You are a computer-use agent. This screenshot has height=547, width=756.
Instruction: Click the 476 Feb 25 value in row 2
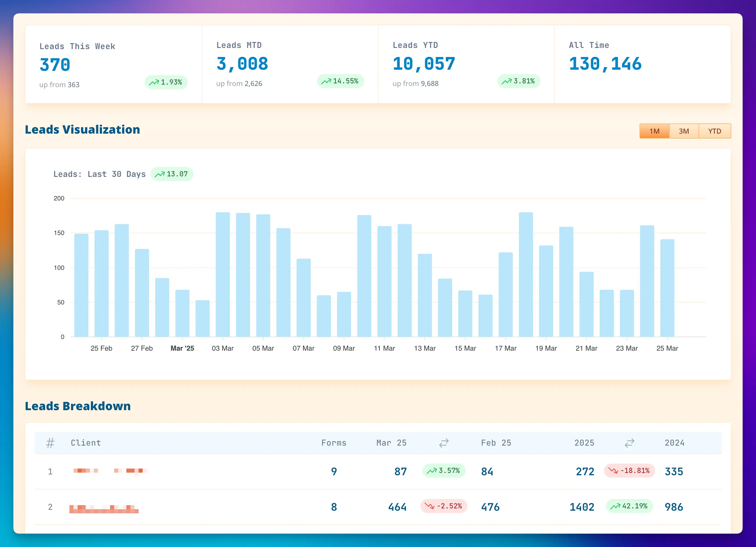[490, 507]
